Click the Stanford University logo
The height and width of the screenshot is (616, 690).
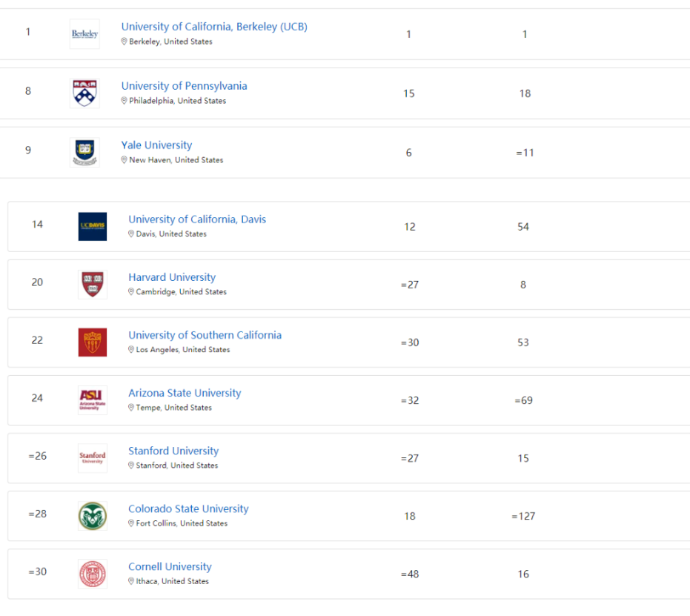(93, 458)
